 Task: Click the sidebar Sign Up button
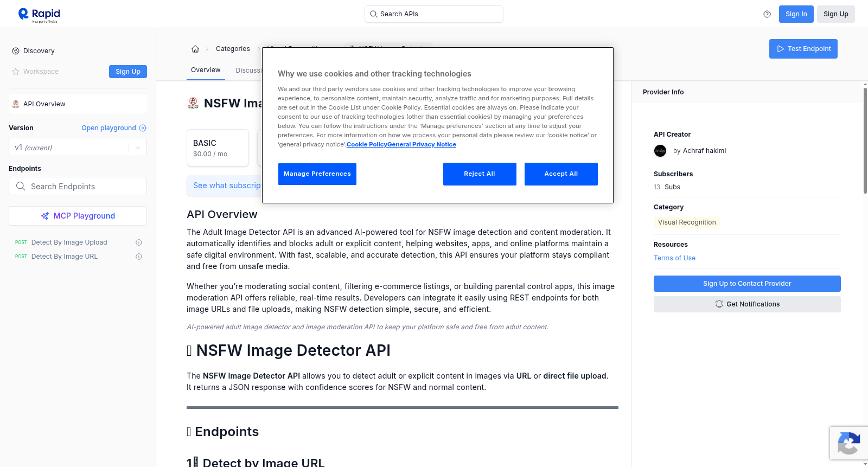coord(128,72)
